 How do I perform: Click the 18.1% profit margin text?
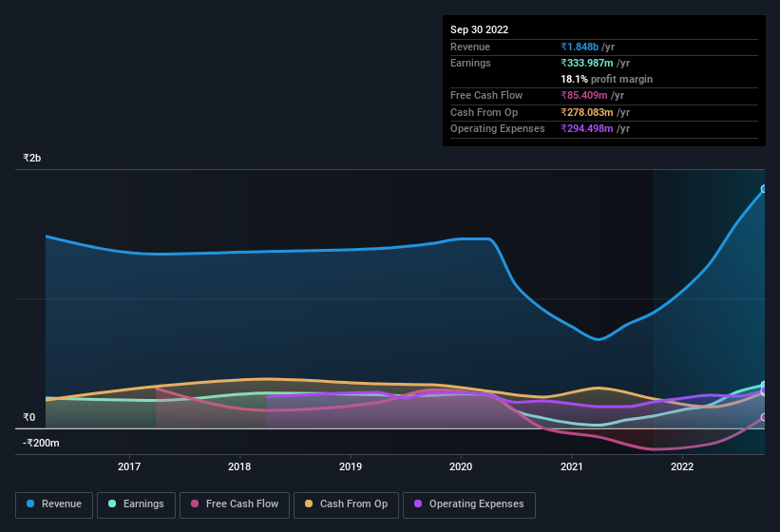click(x=606, y=79)
